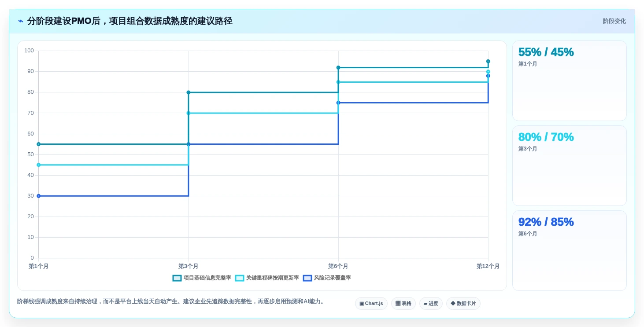Click 里程碑更新率 point at 第3个月 (70)

point(189,113)
